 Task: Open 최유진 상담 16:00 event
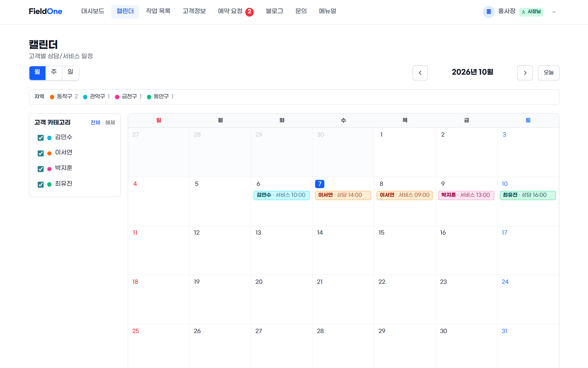[528, 195]
